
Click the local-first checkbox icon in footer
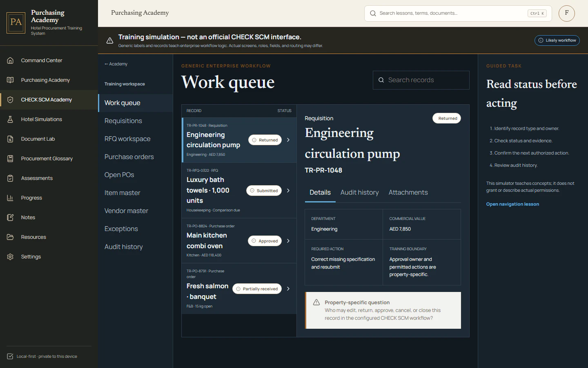pos(10,357)
